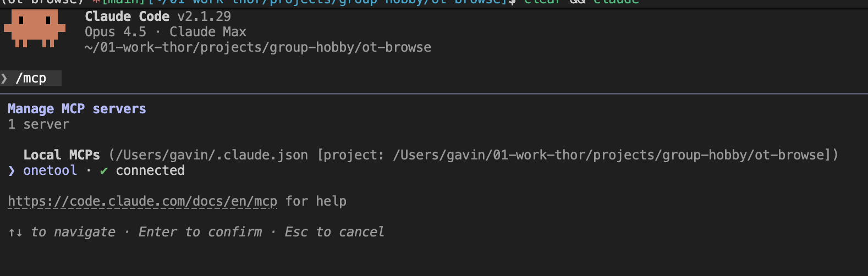868x276 pixels.
Task: Click the /mcp command input field
Action: coord(31,79)
